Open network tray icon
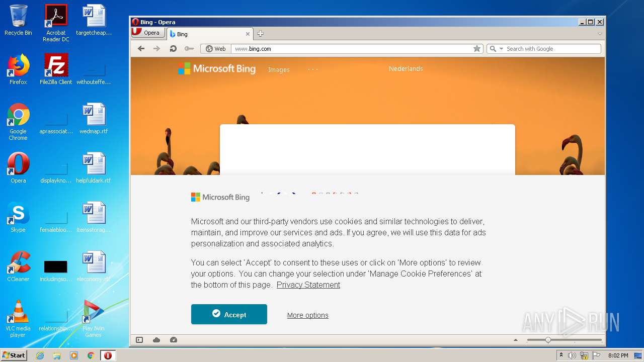The width and height of the screenshot is (644, 362). (x=584, y=355)
